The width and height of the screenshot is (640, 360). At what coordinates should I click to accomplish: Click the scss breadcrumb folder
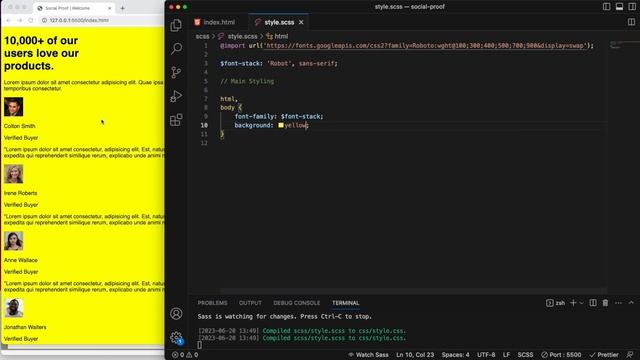pos(202,36)
